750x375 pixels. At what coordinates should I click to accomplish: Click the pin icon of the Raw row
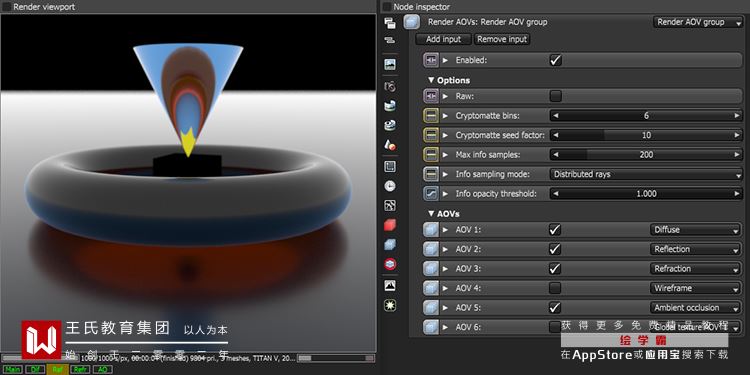point(431,96)
